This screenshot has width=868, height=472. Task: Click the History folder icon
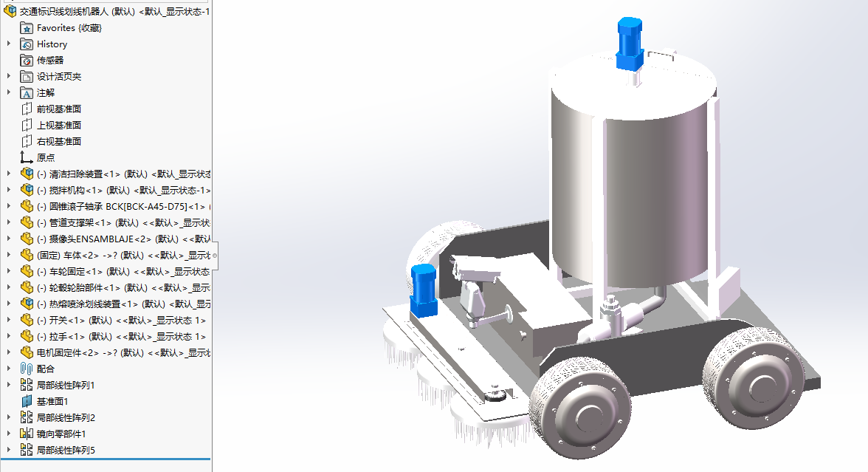point(26,44)
